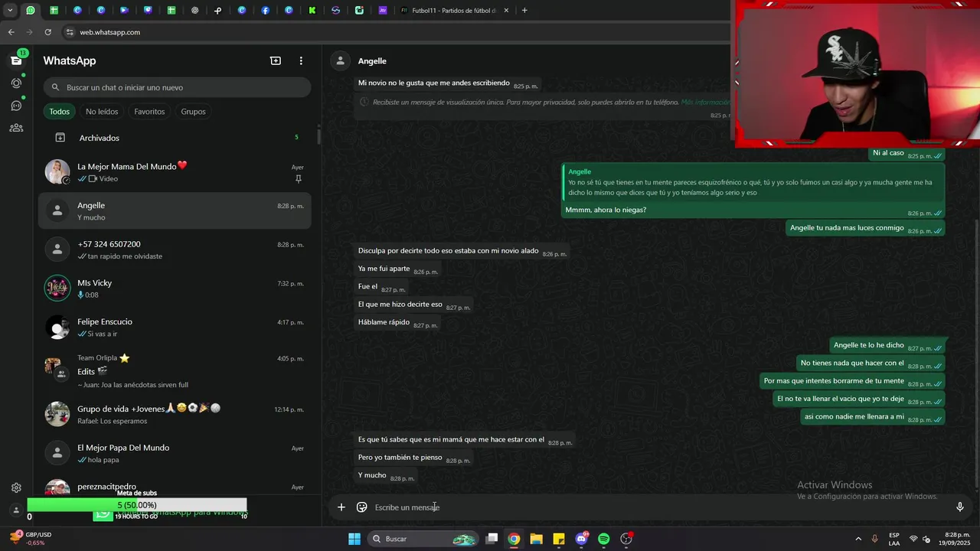The image size is (980, 551).
Task: Click Grupo de vida group picture
Action: [57, 414]
